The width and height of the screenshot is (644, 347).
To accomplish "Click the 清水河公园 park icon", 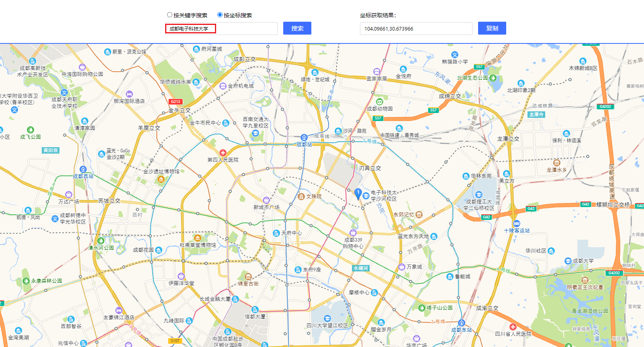I will click(101, 241).
